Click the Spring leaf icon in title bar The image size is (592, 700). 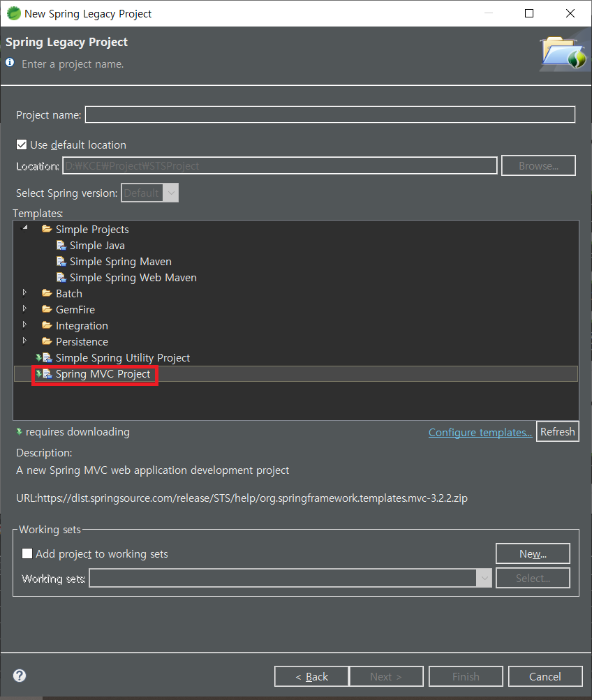[x=14, y=13]
